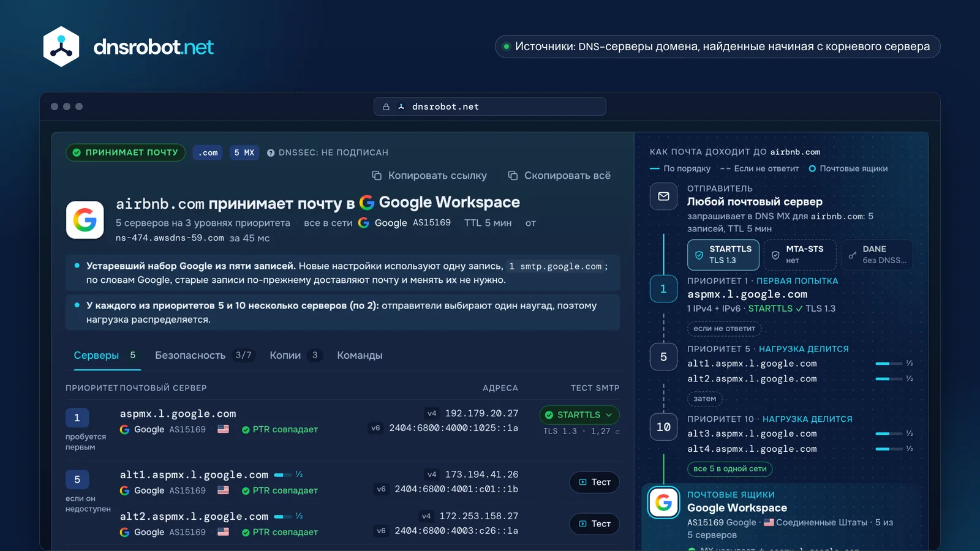
Task: Click the ПРИНИМАЕТ ПОЧТУ status badge
Action: (x=126, y=153)
